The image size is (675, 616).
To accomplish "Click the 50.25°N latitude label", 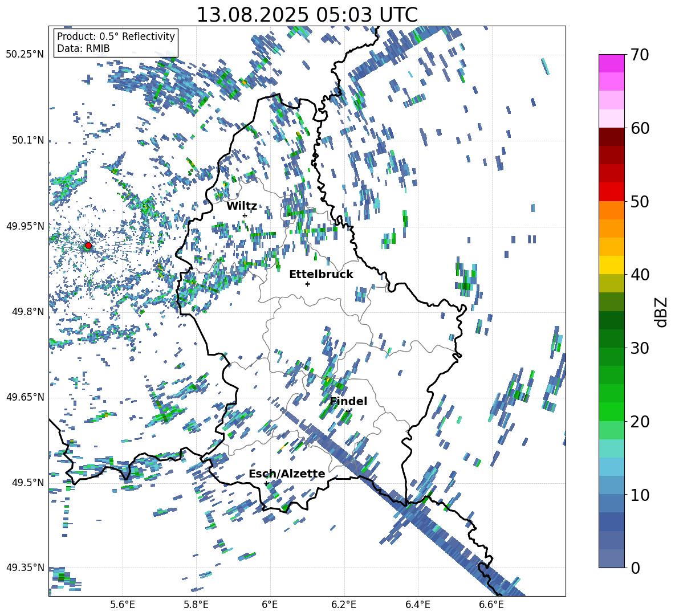I will 25,55.
